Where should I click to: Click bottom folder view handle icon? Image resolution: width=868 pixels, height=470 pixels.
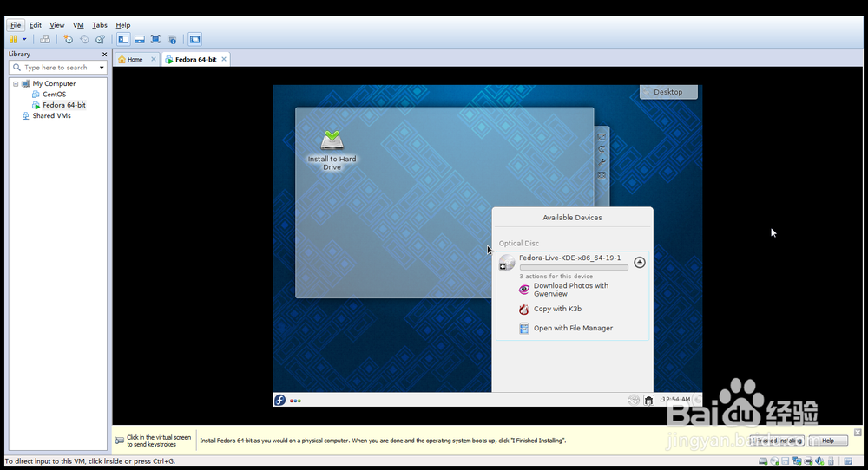(x=602, y=174)
